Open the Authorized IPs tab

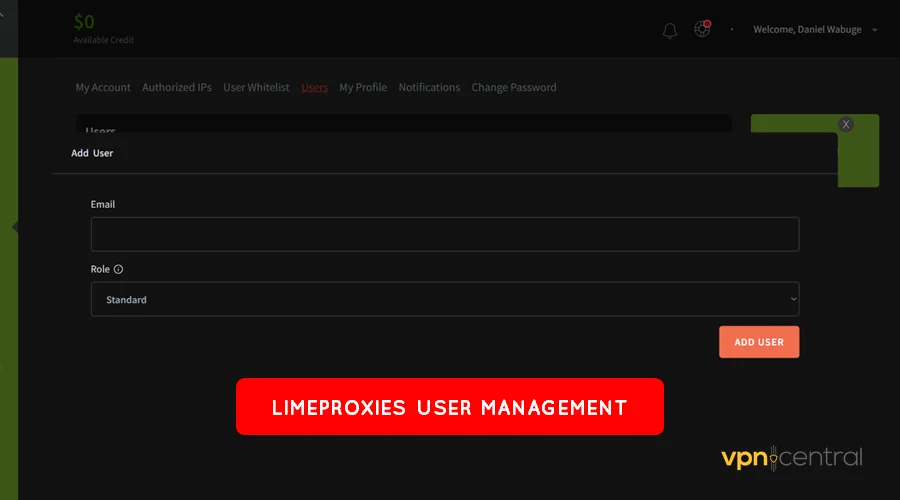[x=177, y=87]
